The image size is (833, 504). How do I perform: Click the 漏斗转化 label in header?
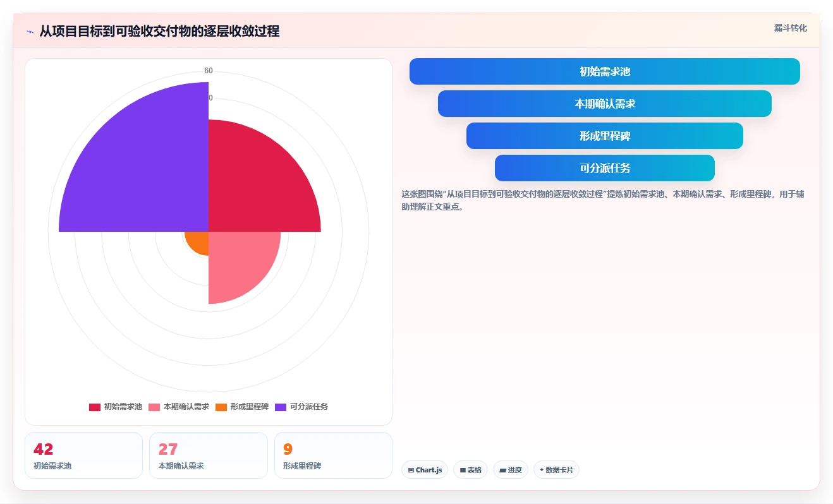pos(791,28)
